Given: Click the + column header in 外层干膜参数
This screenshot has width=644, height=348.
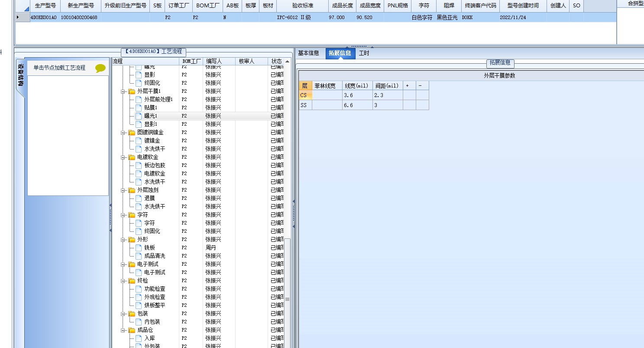Looking at the screenshot, I should coord(409,85).
